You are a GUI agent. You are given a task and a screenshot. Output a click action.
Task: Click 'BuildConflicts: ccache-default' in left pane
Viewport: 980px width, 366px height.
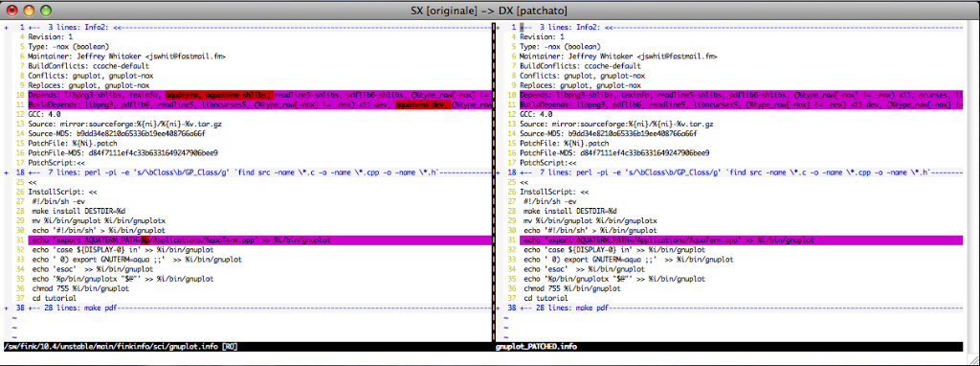point(88,66)
